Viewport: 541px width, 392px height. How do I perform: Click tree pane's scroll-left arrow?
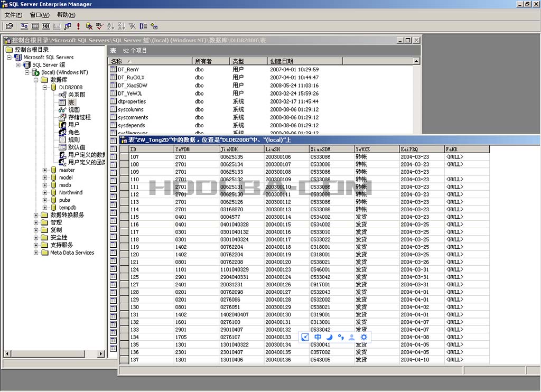coord(7,353)
